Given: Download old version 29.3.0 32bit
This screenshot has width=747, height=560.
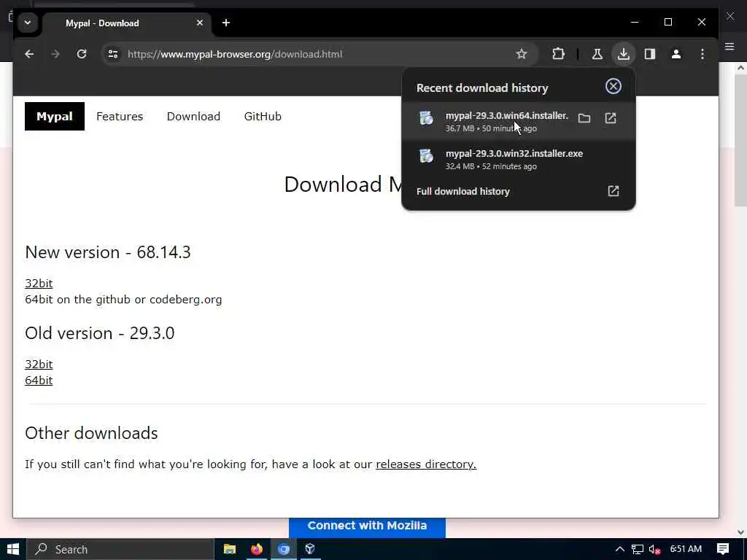Looking at the screenshot, I should click(x=39, y=365).
